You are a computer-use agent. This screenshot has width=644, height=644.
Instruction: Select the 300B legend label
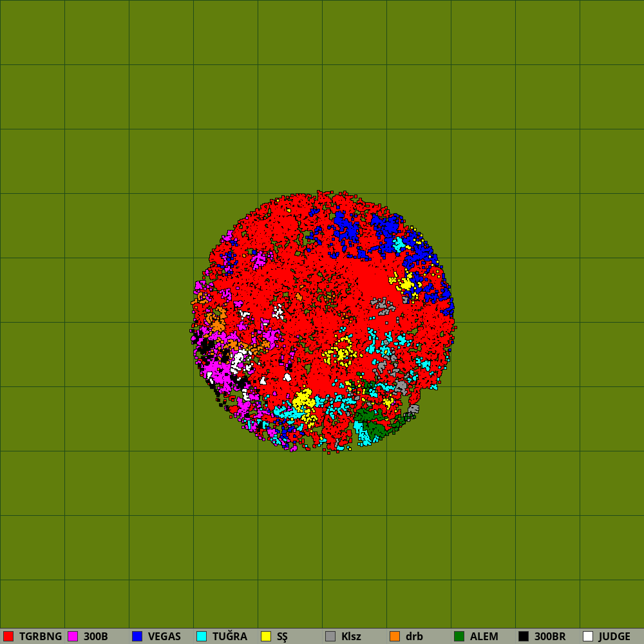[96, 636]
